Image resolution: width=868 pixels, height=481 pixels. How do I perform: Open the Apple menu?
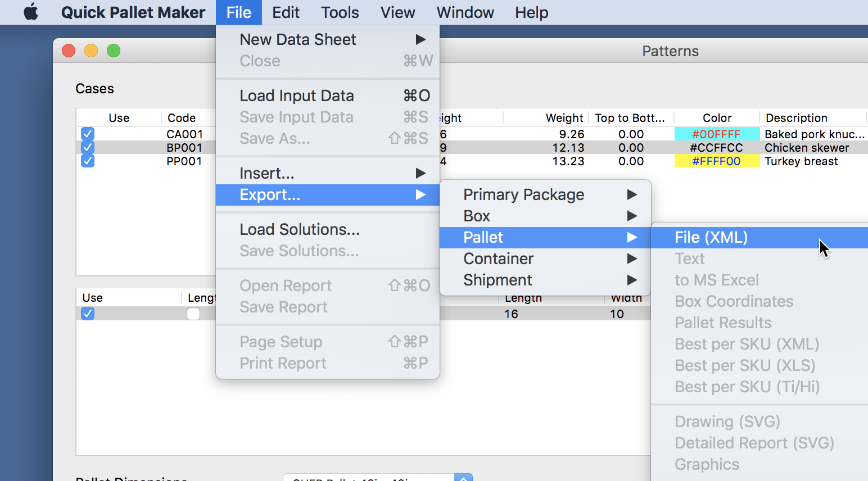pos(31,12)
